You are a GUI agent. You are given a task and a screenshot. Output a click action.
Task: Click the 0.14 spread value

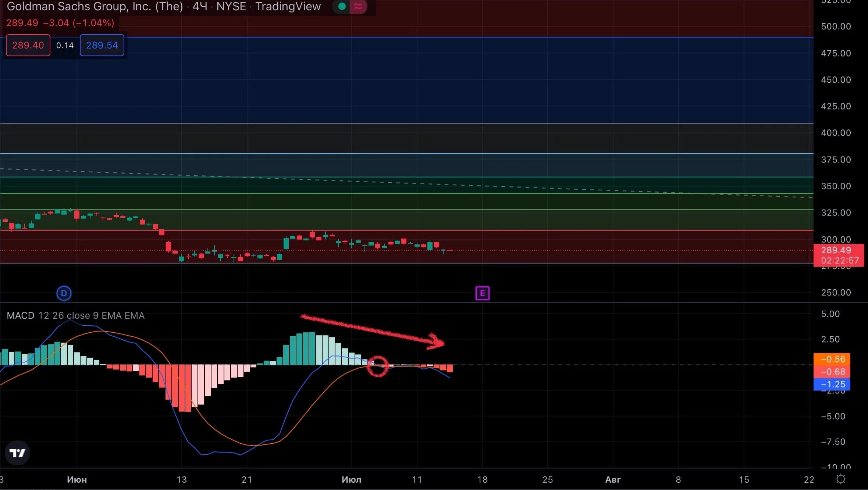(65, 45)
